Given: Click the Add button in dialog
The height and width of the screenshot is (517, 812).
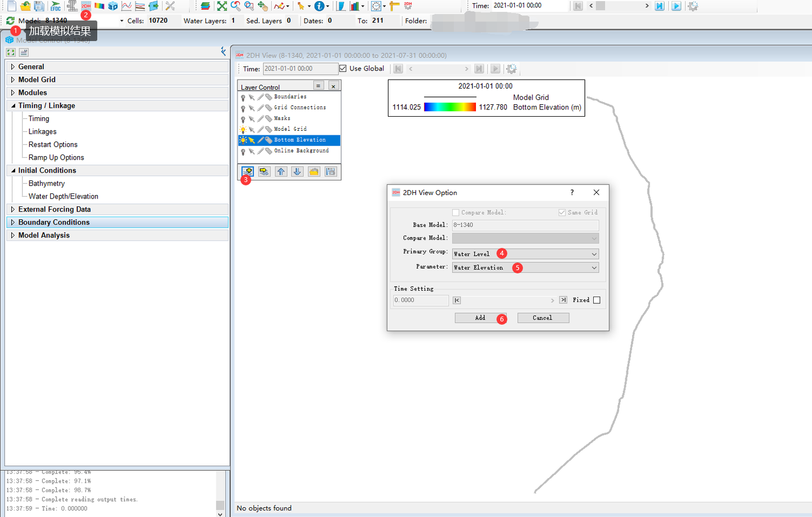Looking at the screenshot, I should click(480, 318).
